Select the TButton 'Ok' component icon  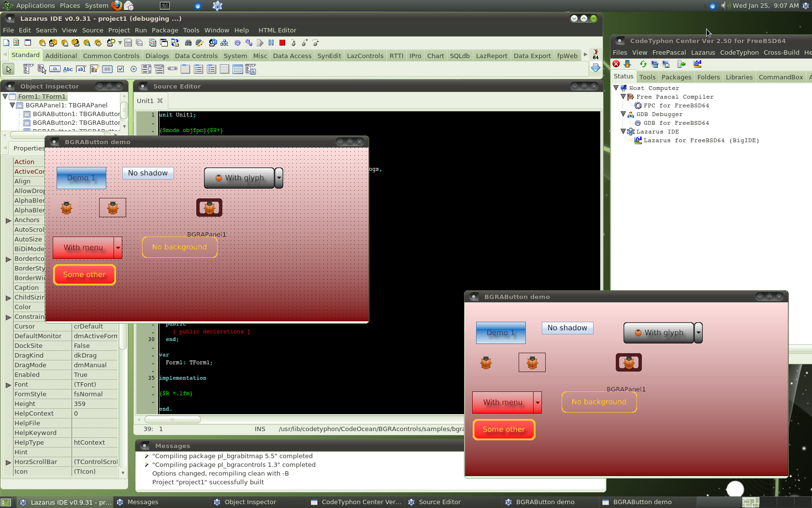tap(55, 69)
